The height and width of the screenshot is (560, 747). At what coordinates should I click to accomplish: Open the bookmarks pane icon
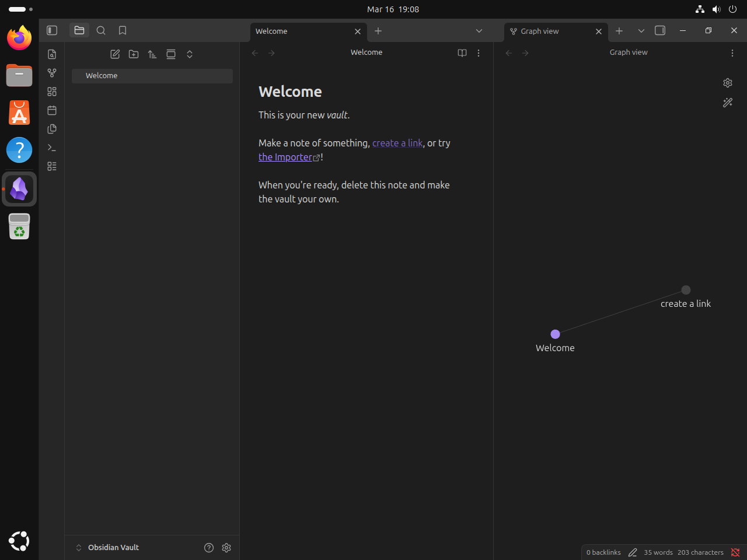(122, 30)
